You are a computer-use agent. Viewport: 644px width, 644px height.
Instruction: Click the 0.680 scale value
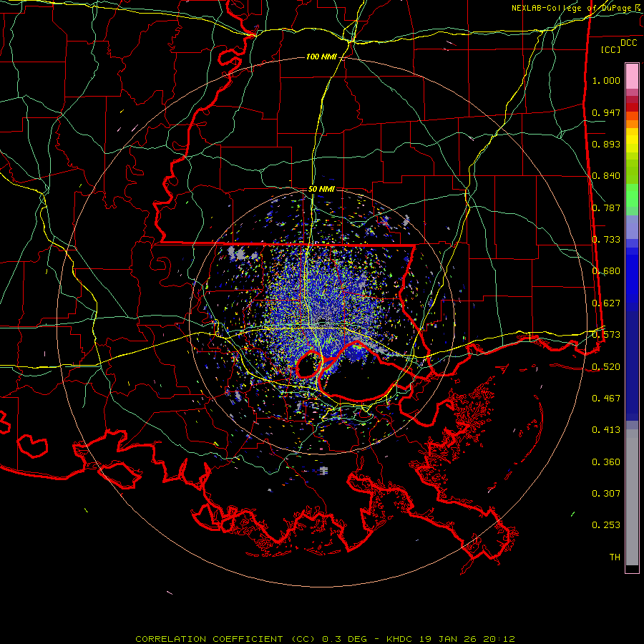coord(606,271)
